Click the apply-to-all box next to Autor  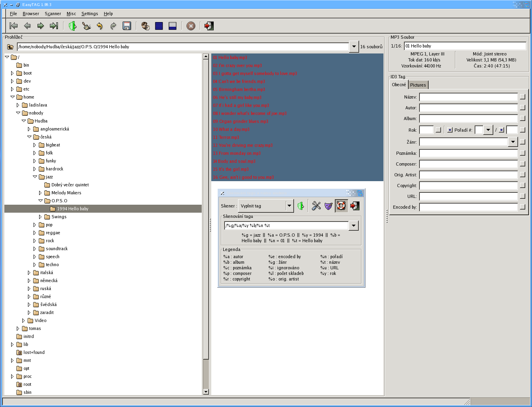522,108
